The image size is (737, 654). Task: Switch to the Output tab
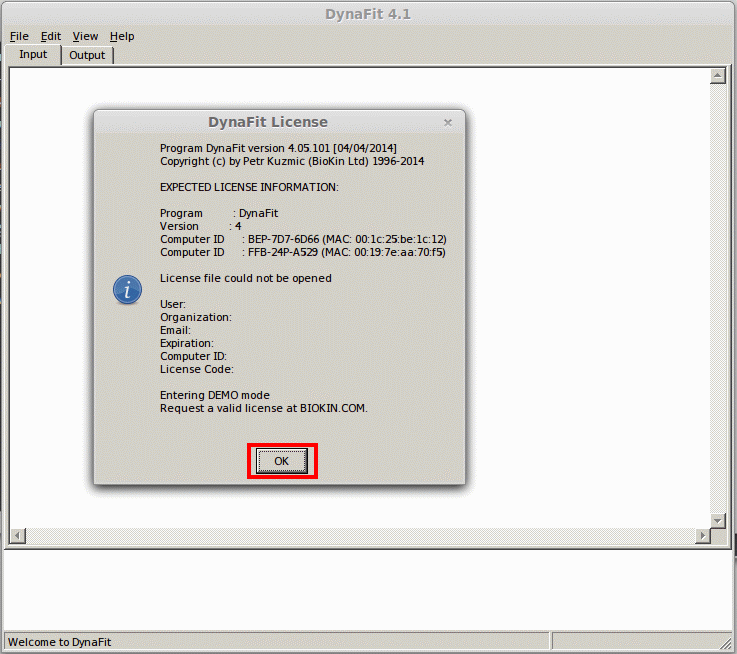click(87, 55)
